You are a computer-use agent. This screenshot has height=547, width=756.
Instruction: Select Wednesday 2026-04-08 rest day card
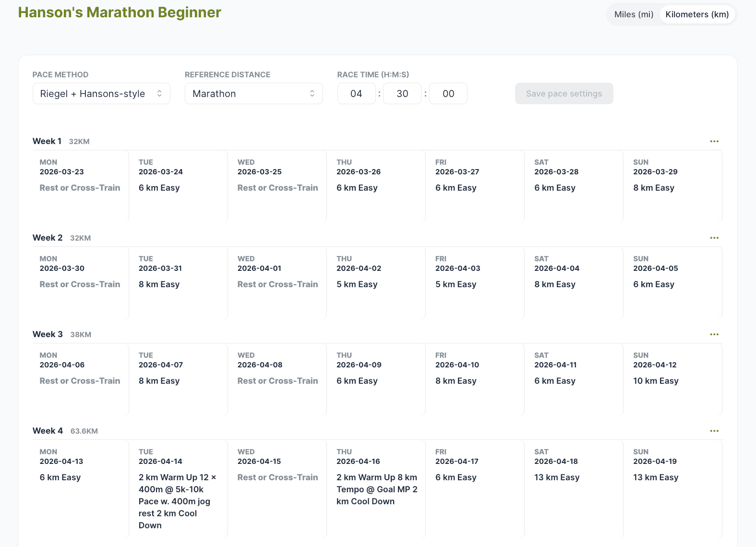pyautogui.click(x=278, y=379)
